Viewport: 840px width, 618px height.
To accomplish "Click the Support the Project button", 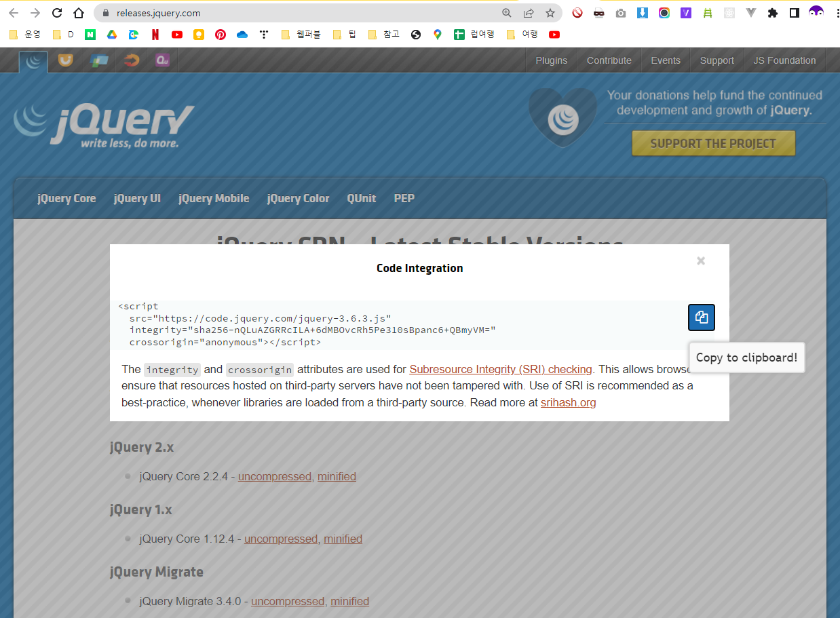I will coord(713,143).
